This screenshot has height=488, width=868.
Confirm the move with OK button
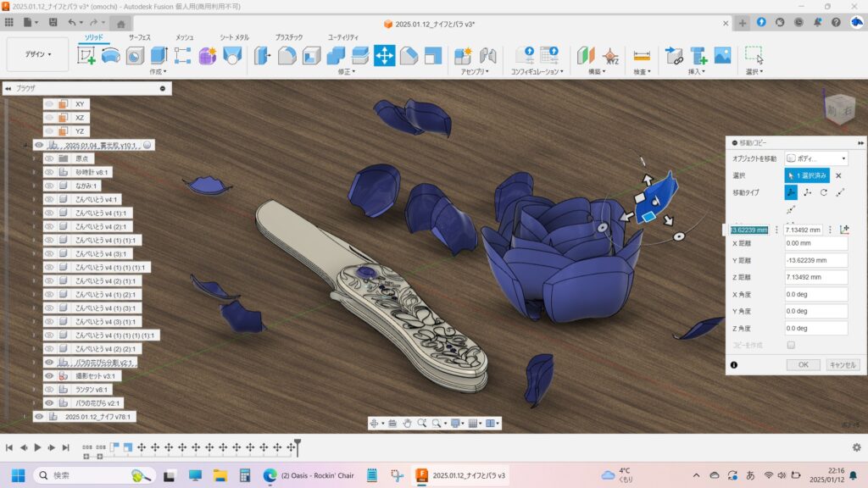pos(803,365)
